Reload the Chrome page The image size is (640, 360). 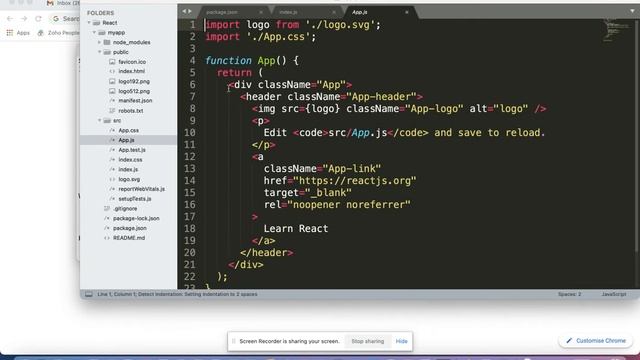click(38, 19)
